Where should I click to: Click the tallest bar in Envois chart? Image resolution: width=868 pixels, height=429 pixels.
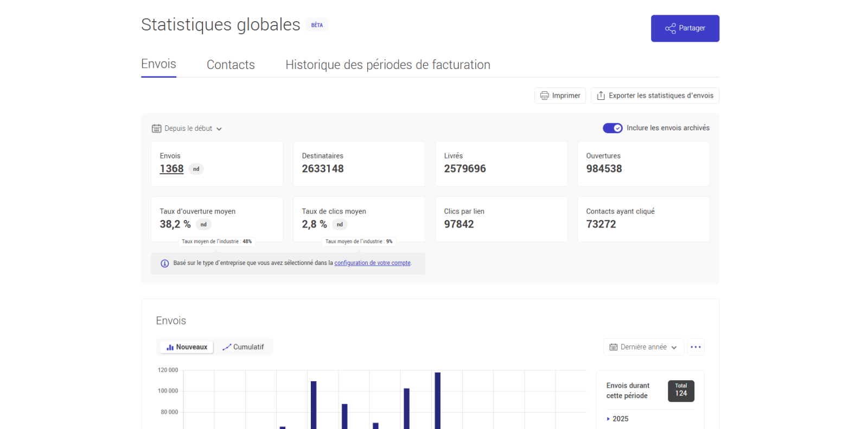(438, 400)
